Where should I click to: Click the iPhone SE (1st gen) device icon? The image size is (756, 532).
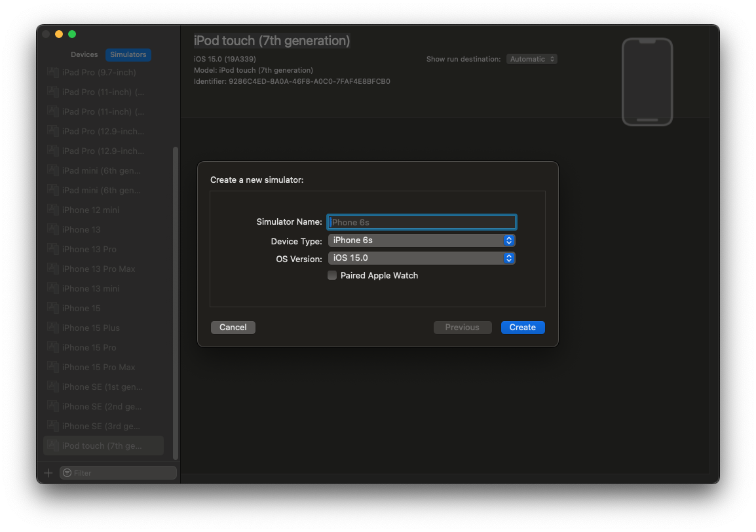(53, 387)
